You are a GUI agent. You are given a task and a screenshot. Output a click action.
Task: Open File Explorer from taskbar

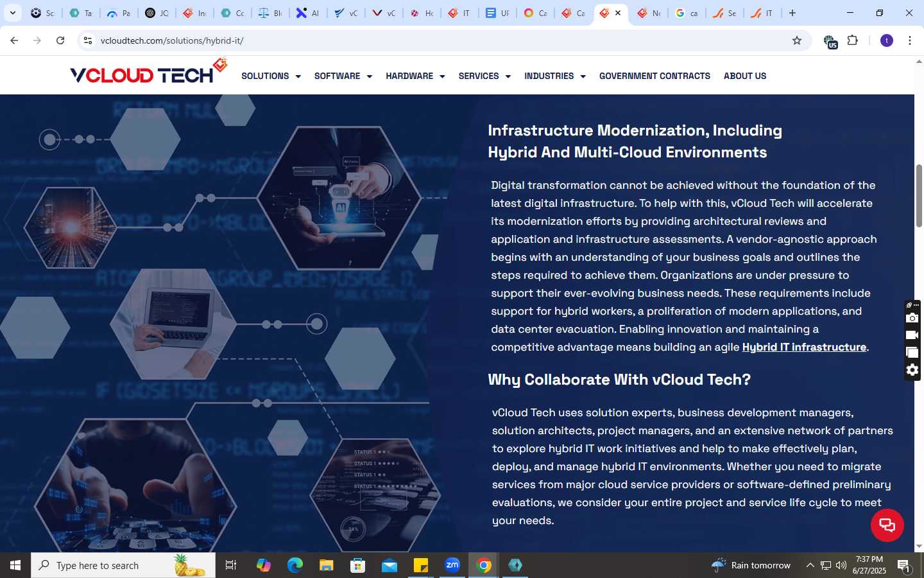(x=327, y=565)
